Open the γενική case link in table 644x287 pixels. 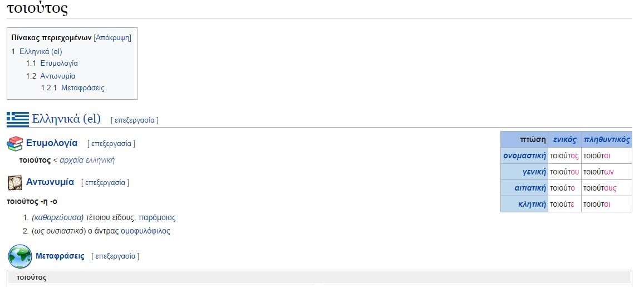tap(534, 172)
